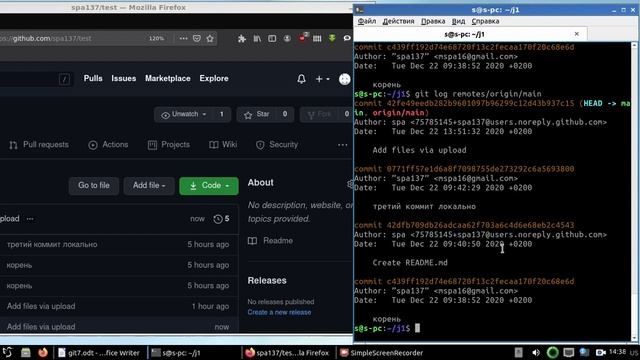Open the Pull requests tab
This screenshot has width=640, height=360.
tap(39, 145)
